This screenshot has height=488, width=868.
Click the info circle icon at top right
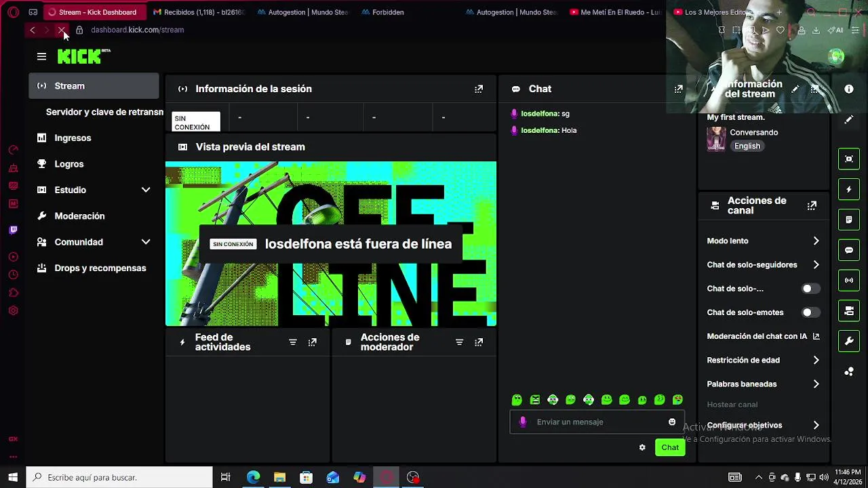pyautogui.click(x=849, y=89)
